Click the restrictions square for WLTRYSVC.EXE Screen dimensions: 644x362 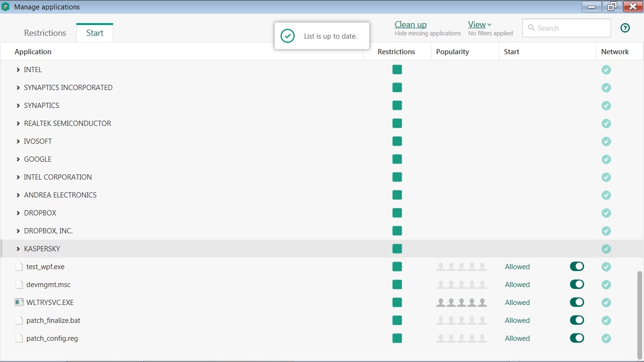(397, 303)
